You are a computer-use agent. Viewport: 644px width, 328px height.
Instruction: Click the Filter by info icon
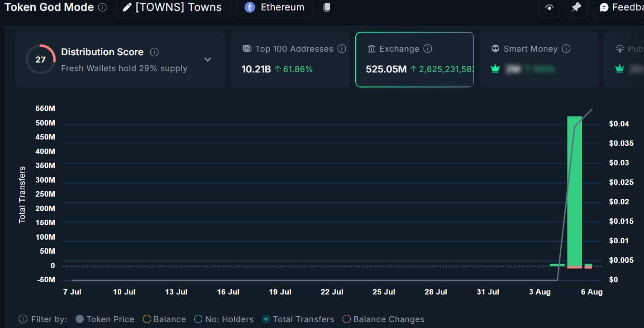pyautogui.click(x=23, y=319)
